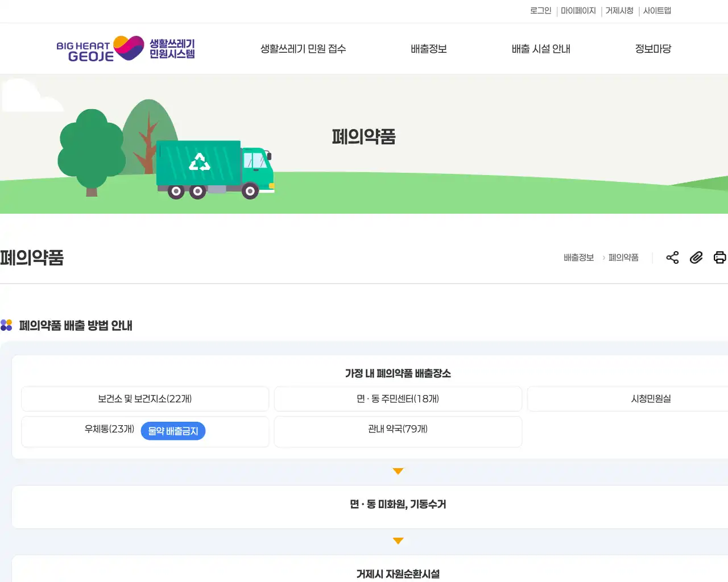Screen dimensions: 728x582
Task: Go to 마이페이지
Action: [x=578, y=11]
